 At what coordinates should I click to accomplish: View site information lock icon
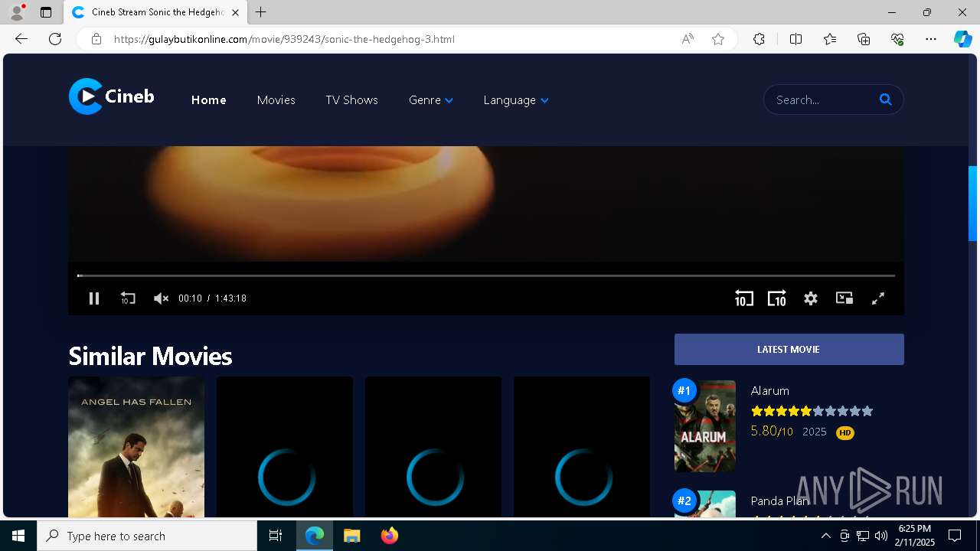coord(96,39)
